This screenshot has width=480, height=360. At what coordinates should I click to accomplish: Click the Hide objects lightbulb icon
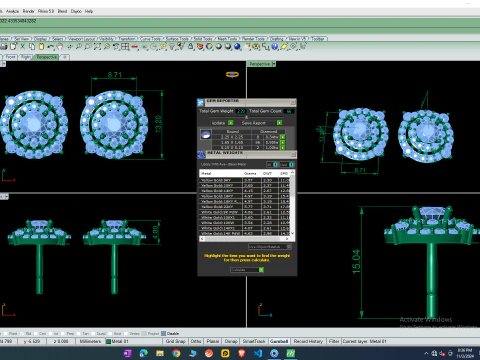(172, 47)
